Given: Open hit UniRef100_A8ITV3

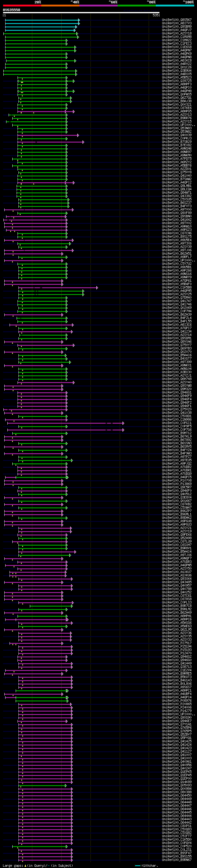Looking at the screenshot, I should [177, 23].
